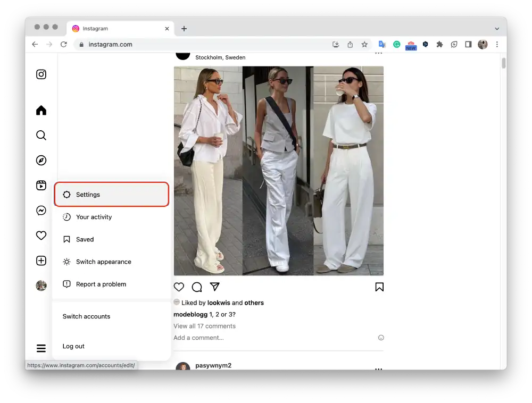Open pasywnym2 profile link

coord(213,365)
